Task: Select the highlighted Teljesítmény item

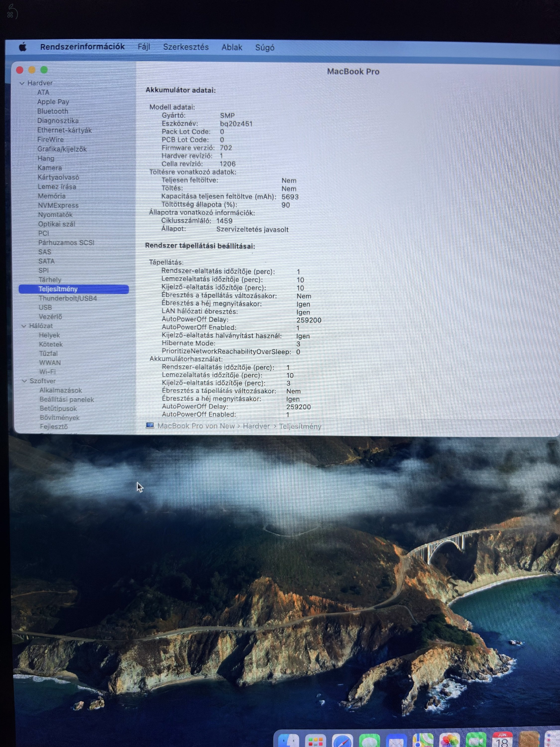Action: coord(74,289)
